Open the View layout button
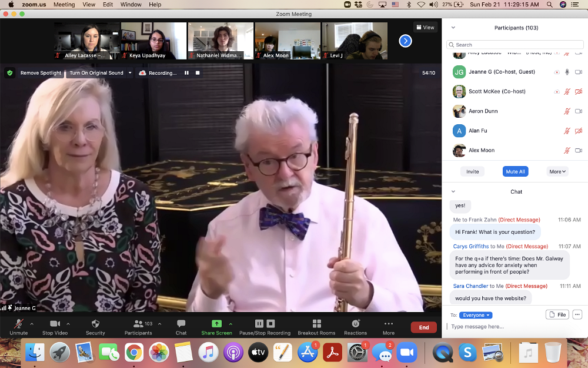Viewport: 588px width, 368px height. [x=425, y=28]
